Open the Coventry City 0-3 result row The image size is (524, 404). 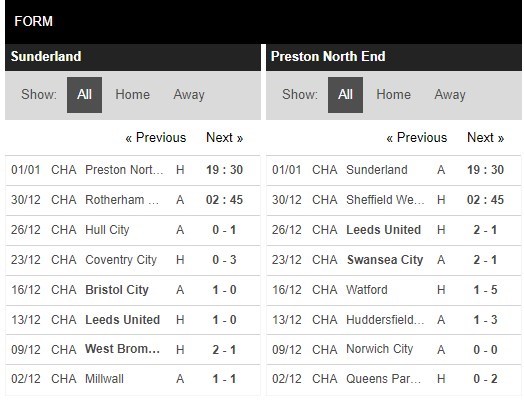pos(133,260)
